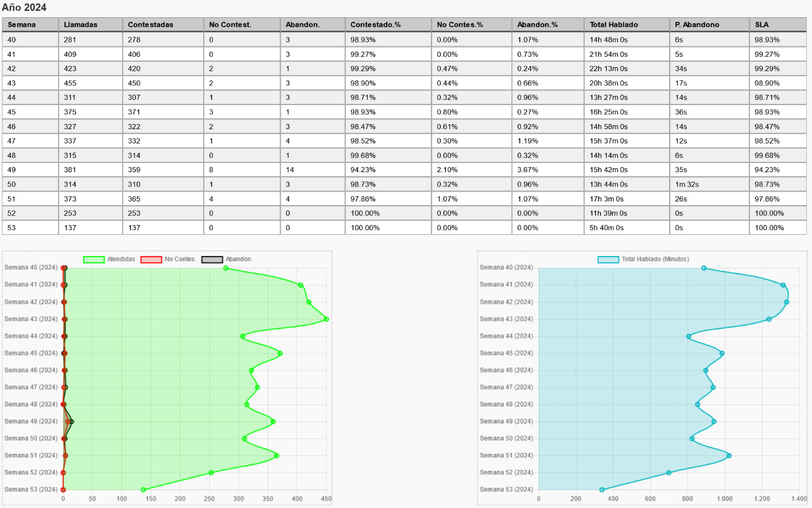Click the Contestado.% column header
Screen dimensions: 812x508
[x=375, y=25]
